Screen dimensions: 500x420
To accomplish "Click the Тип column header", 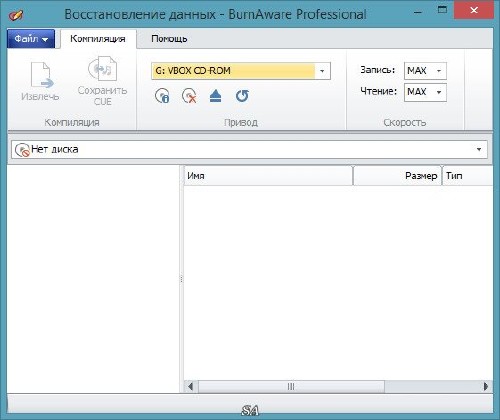I will tap(467, 176).
